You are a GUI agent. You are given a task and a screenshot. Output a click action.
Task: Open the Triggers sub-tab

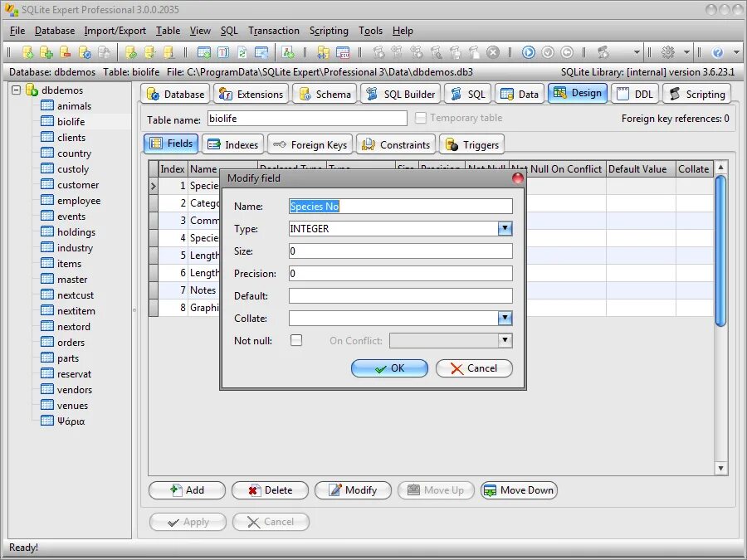tap(472, 144)
